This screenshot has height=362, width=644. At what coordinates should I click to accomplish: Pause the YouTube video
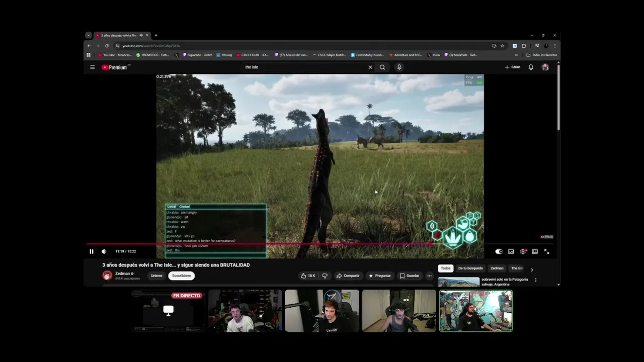tap(92, 251)
